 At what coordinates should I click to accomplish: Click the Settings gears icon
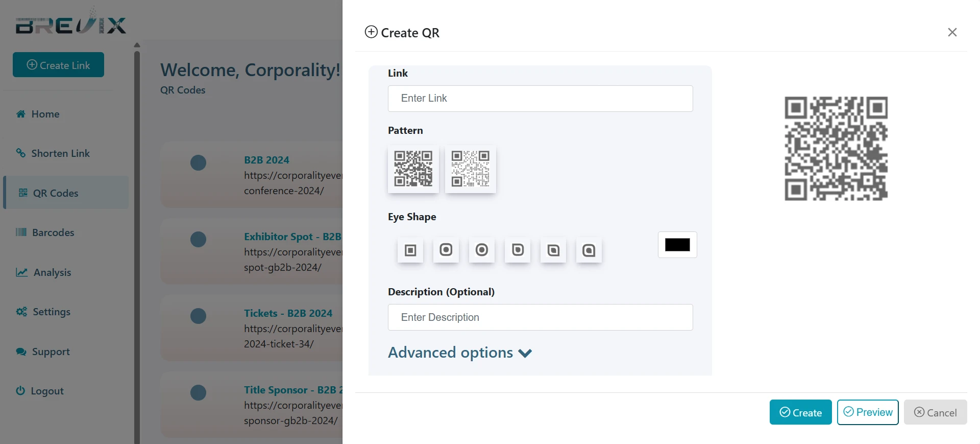[21, 312]
